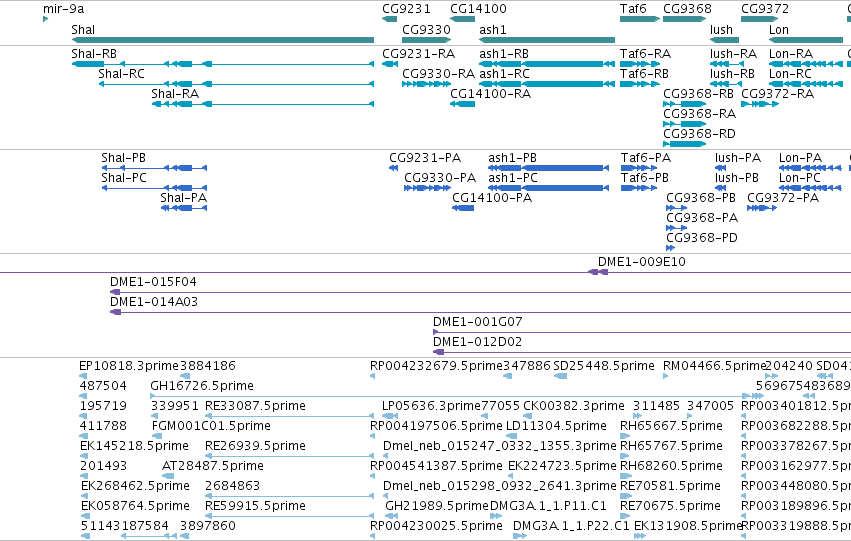Open the Shal-RA transcript label

[x=175, y=94]
